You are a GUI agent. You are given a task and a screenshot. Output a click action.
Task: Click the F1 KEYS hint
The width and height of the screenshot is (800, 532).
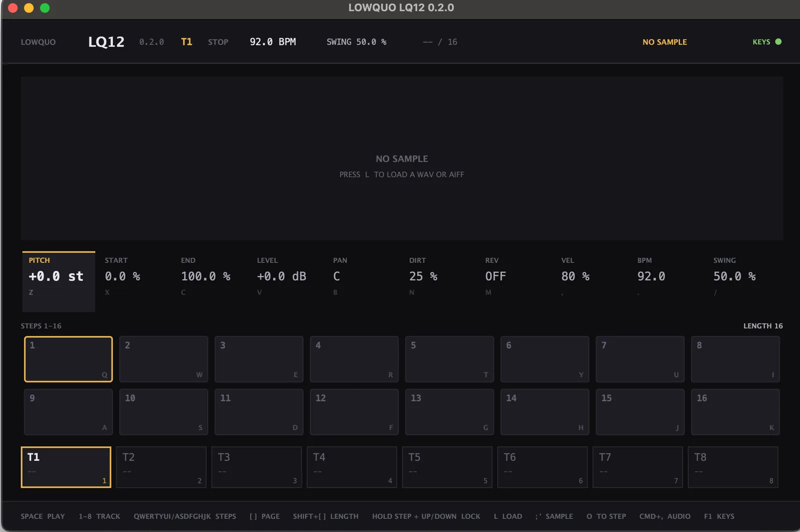click(719, 516)
